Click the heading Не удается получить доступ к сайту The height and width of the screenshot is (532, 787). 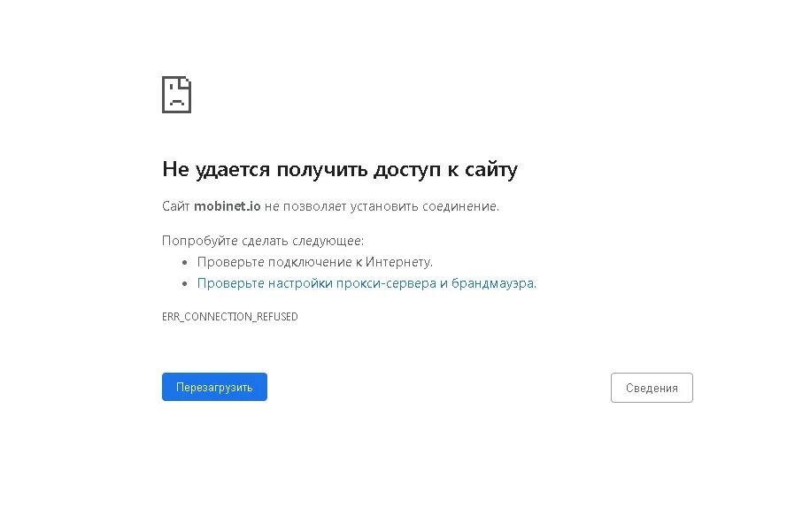tap(340, 168)
